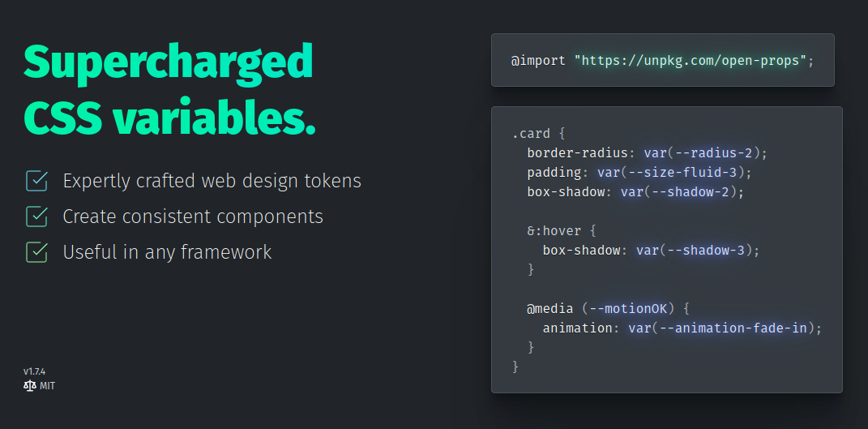Screen dimensions: 868x429
Task: Click the var(--animation-fade-in) value
Action: [x=725, y=328]
